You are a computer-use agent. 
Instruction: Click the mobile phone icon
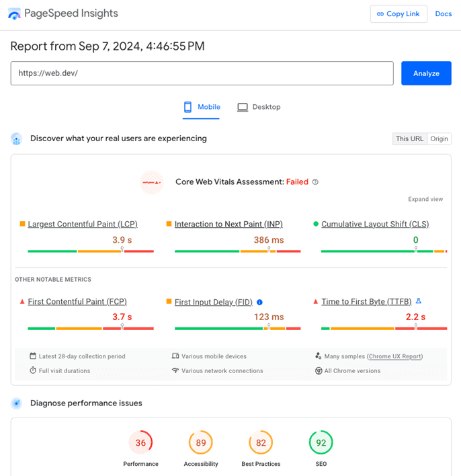188,107
